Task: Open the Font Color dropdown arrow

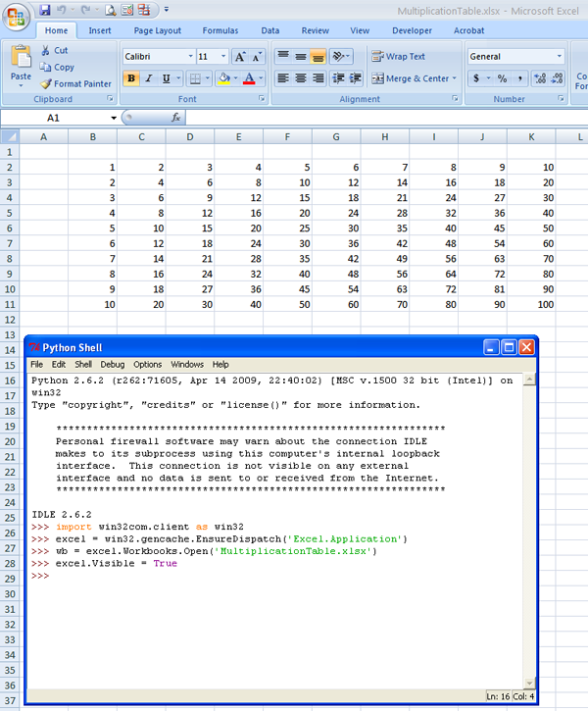Action: click(261, 78)
